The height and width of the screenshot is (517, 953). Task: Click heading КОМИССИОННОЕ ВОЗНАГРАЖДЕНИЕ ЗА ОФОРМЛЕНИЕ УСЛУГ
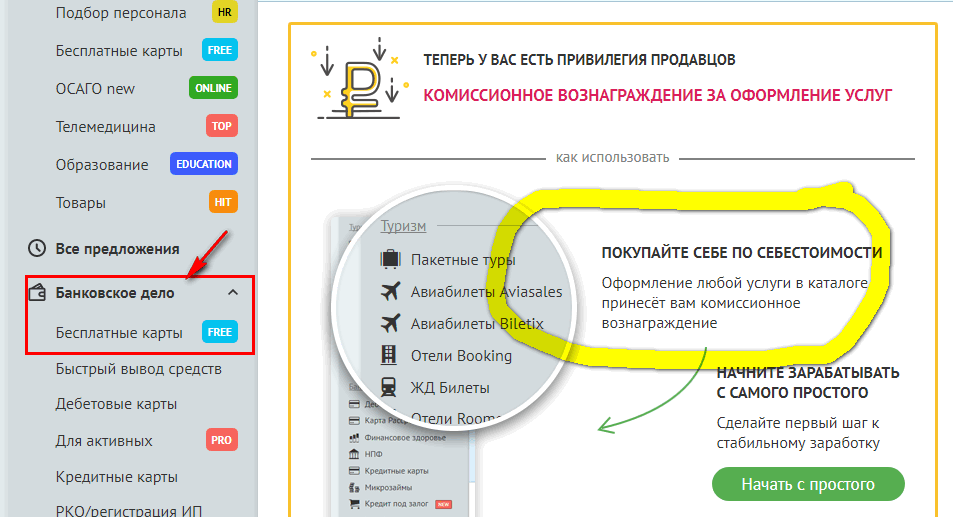coord(658,95)
